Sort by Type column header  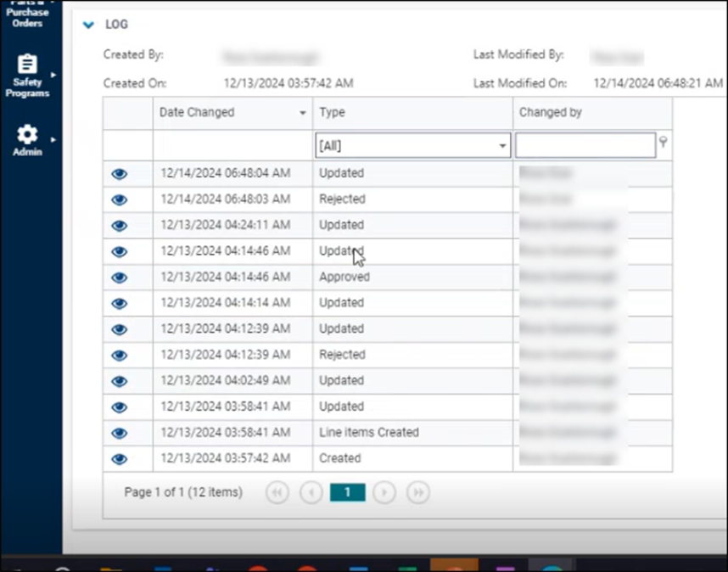point(332,112)
